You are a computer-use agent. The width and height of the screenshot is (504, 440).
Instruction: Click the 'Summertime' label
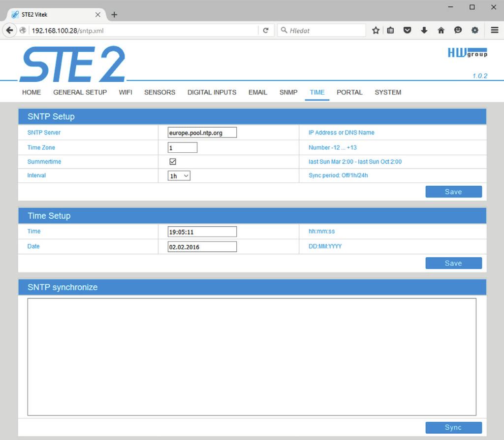44,162
